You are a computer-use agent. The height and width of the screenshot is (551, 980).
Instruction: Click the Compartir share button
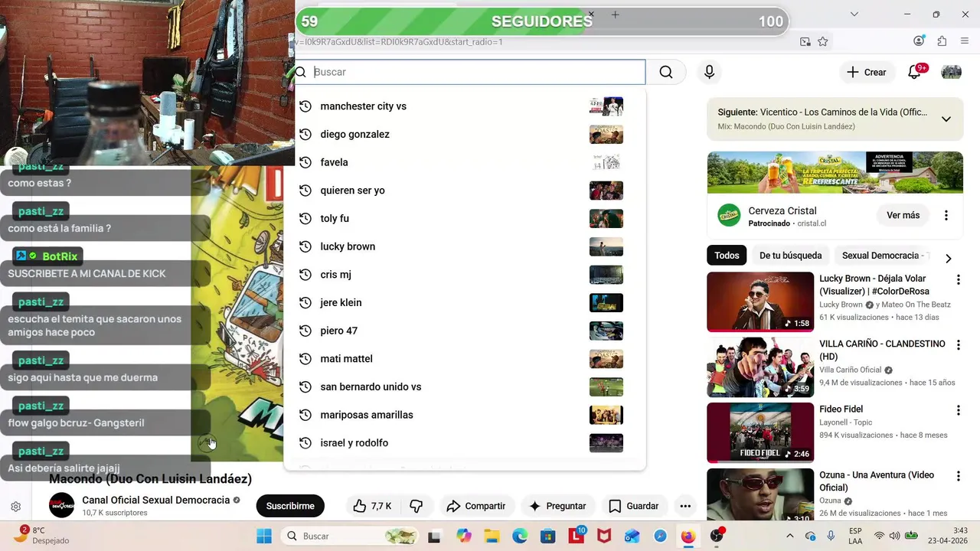(475, 506)
